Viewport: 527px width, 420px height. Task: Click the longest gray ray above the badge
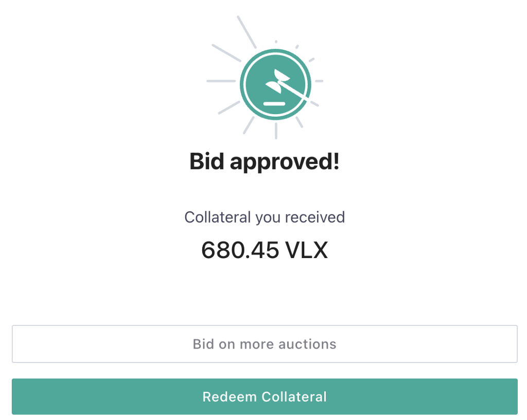(247, 32)
